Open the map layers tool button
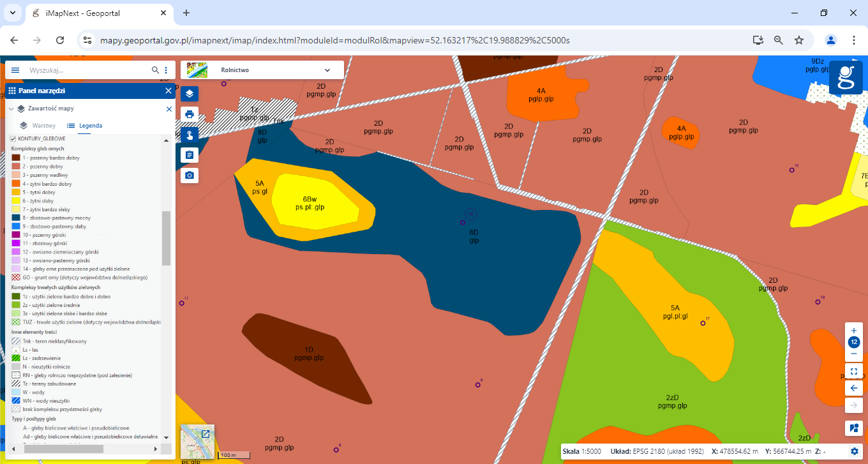The image size is (868, 464). tap(190, 94)
